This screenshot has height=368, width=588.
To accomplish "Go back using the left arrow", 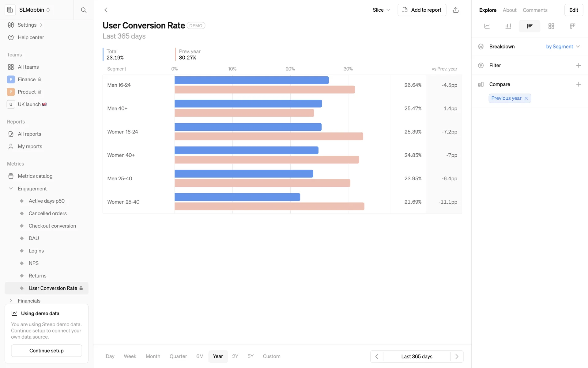I will click(106, 10).
